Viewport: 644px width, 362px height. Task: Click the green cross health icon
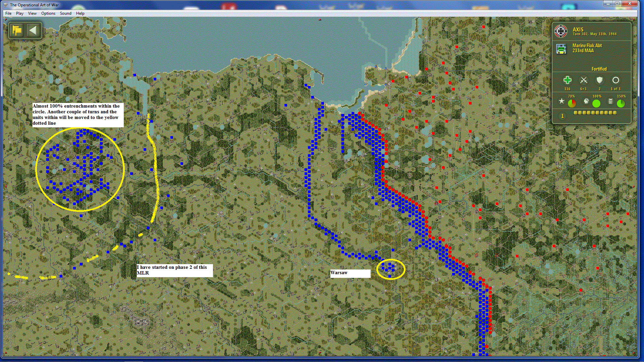(567, 80)
